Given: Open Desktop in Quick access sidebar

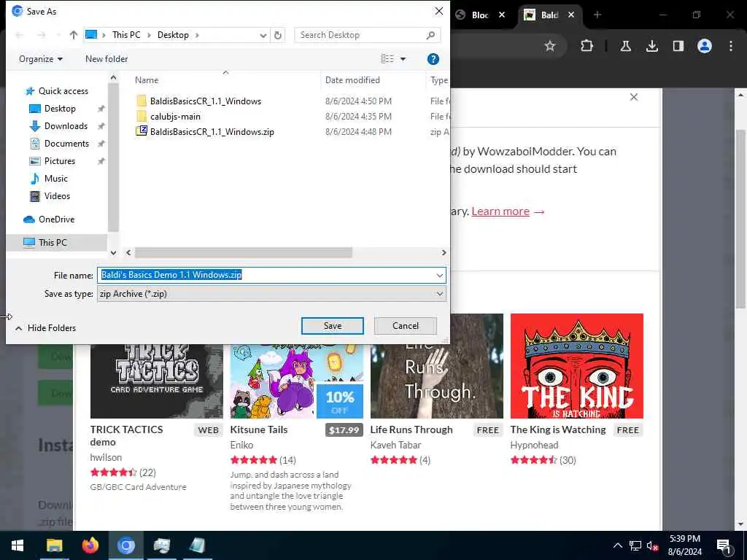Looking at the screenshot, I should coord(60,109).
